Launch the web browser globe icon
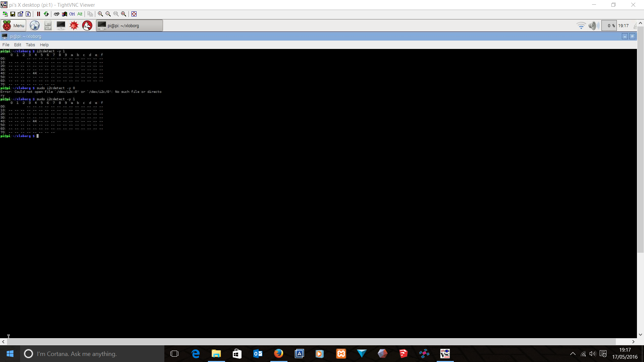This screenshot has height=362, width=644. tap(35, 25)
